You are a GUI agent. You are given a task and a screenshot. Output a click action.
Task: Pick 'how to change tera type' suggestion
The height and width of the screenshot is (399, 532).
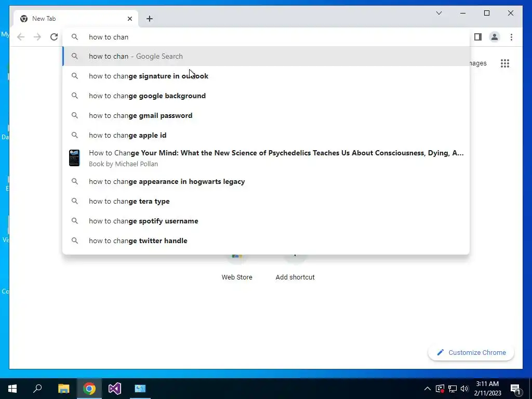(x=266, y=201)
